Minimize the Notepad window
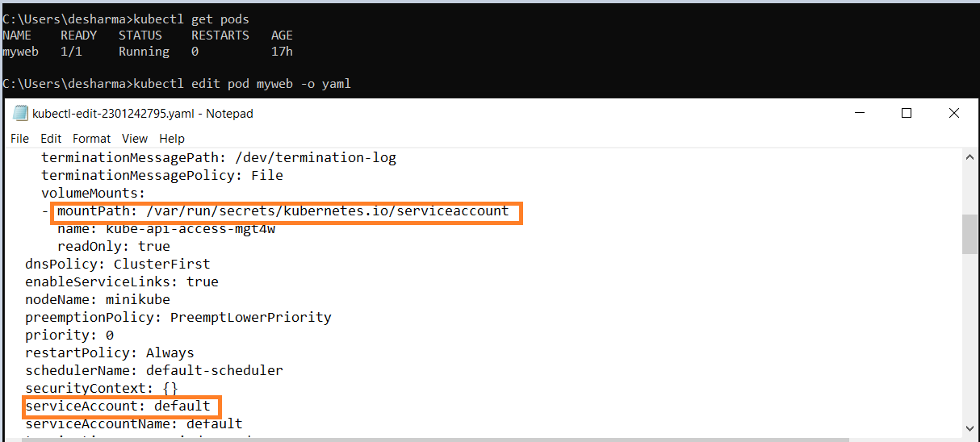This screenshot has width=980, height=442. [x=859, y=114]
